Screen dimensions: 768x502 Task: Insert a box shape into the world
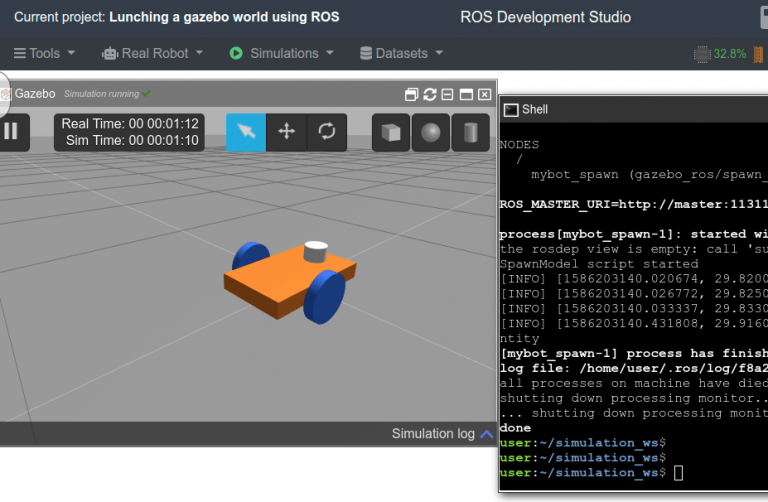(391, 132)
